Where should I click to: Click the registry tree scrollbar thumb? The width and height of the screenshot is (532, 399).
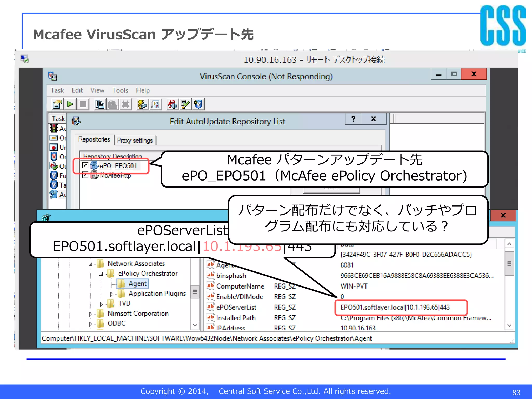coord(195,292)
